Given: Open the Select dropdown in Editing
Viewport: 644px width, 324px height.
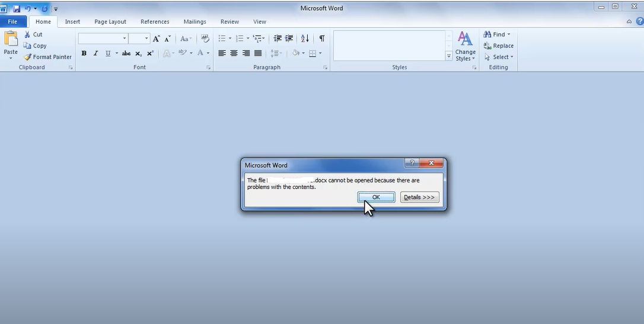Looking at the screenshot, I should [499, 57].
